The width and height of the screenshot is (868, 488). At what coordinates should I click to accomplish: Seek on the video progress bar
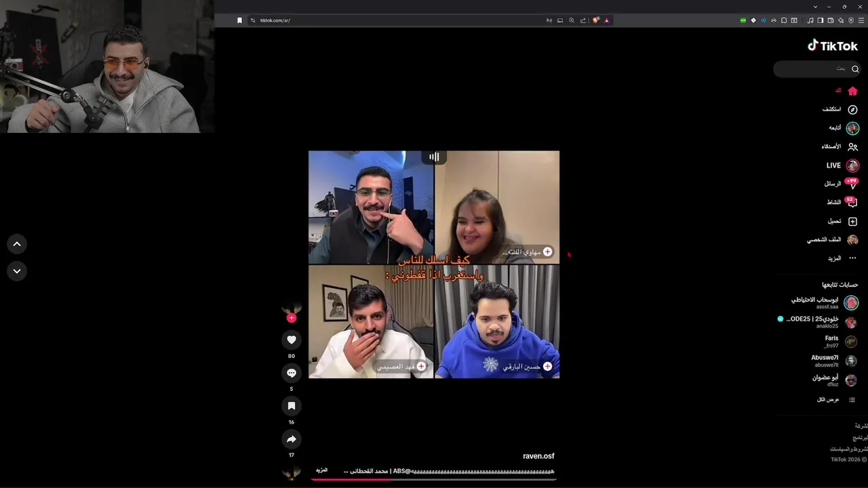click(x=434, y=479)
